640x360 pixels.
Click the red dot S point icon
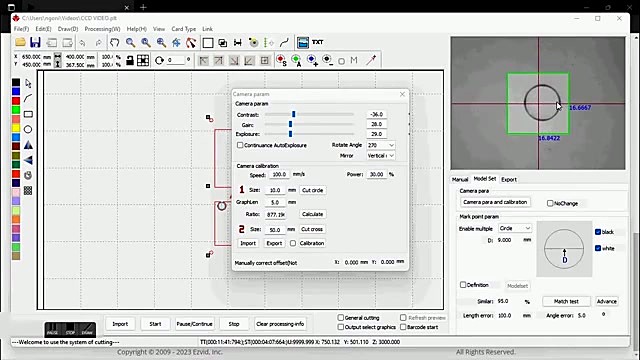[x=281, y=60]
